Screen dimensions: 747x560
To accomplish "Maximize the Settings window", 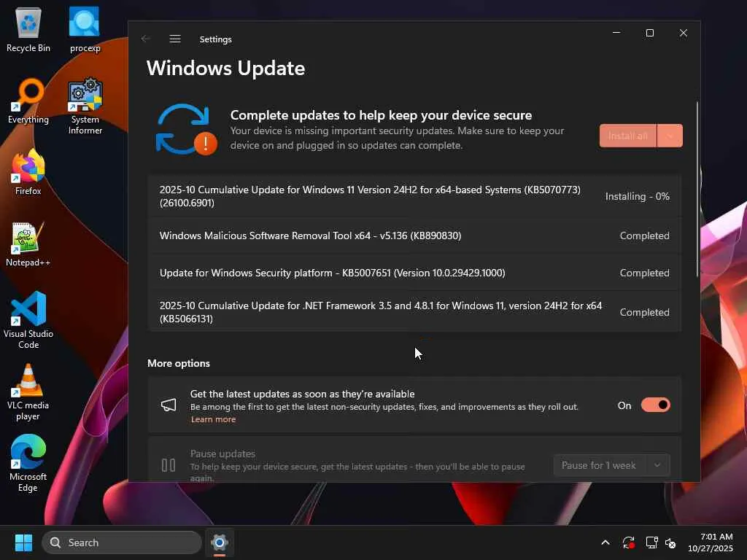I will point(650,33).
